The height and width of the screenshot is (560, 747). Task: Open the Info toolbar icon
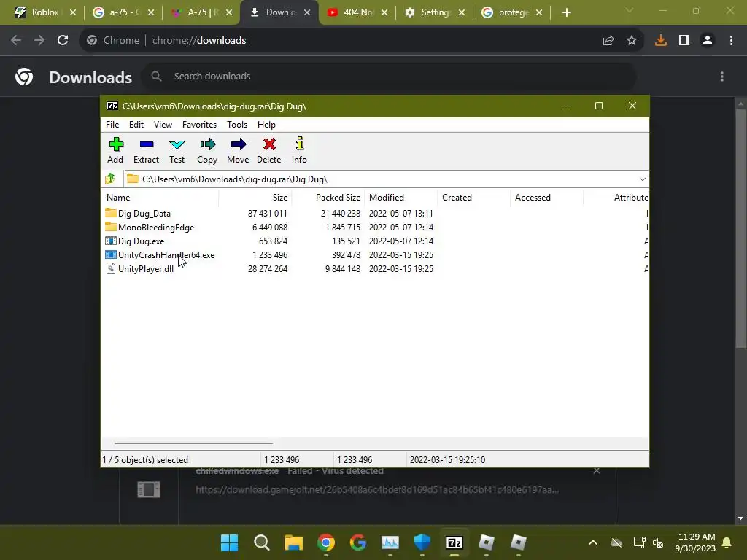coord(299,150)
